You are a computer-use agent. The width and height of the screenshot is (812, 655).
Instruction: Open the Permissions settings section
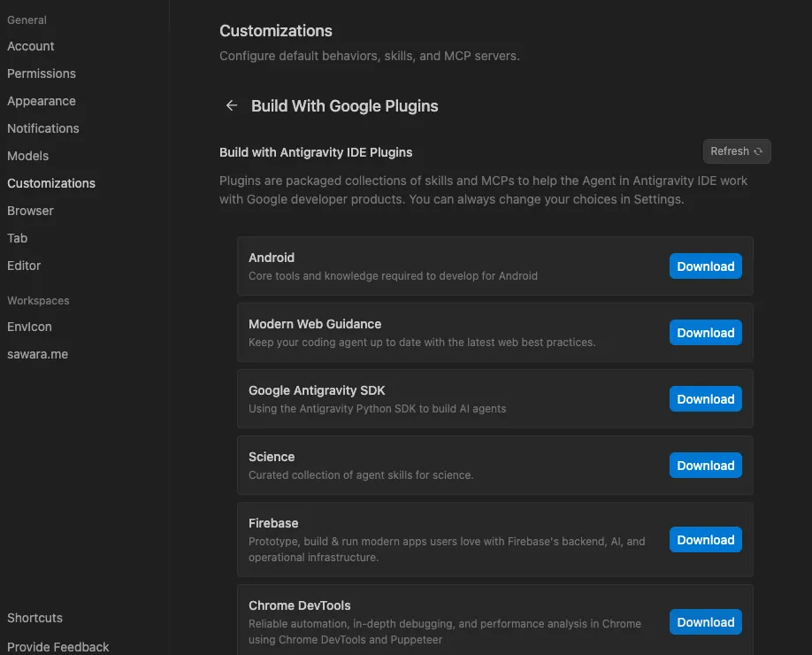tap(42, 73)
